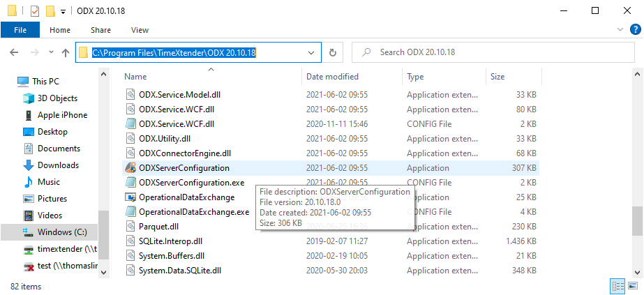Screen dimensions: 644x295
Task: Switch to the Home ribbon tab
Action: point(60,30)
